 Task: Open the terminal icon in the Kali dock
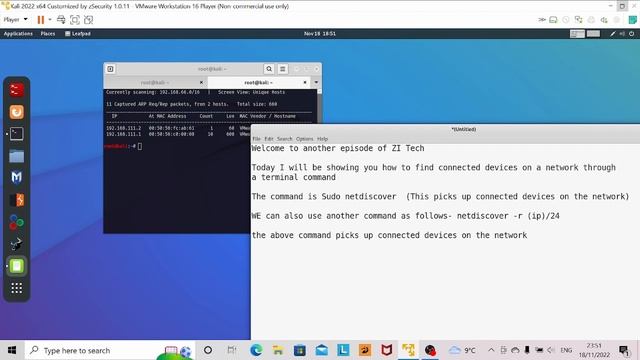[x=17, y=134]
